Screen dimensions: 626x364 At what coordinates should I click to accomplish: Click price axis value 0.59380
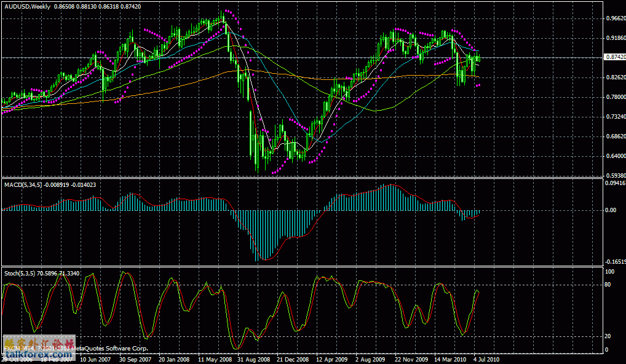pyautogui.click(x=616, y=175)
